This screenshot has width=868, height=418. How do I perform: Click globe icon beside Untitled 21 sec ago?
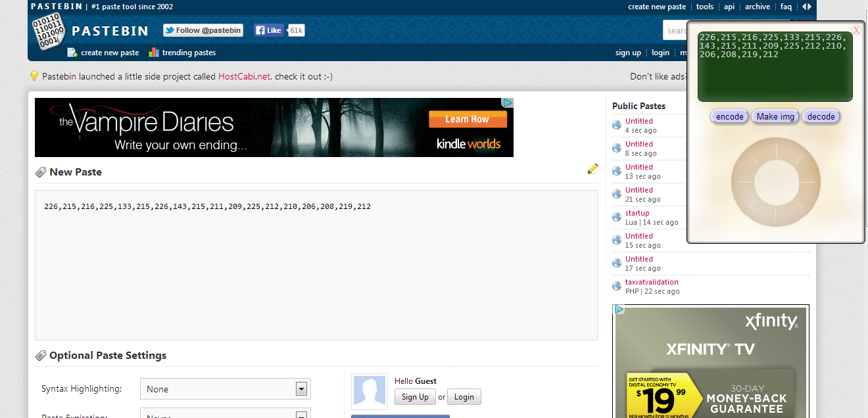coord(617,194)
